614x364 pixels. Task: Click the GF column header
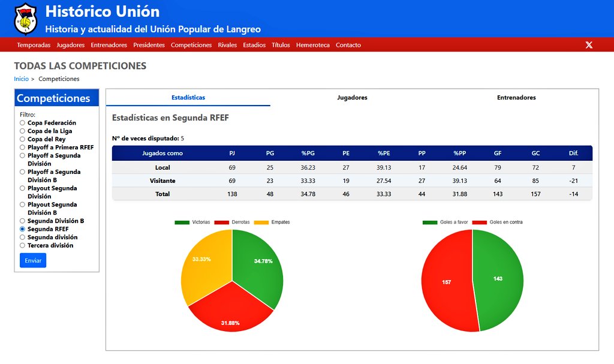pos(497,153)
